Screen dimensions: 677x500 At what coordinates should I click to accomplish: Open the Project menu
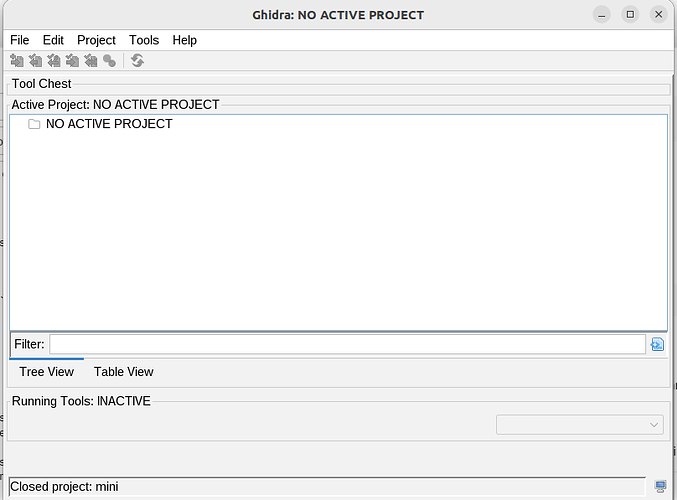[x=96, y=40]
